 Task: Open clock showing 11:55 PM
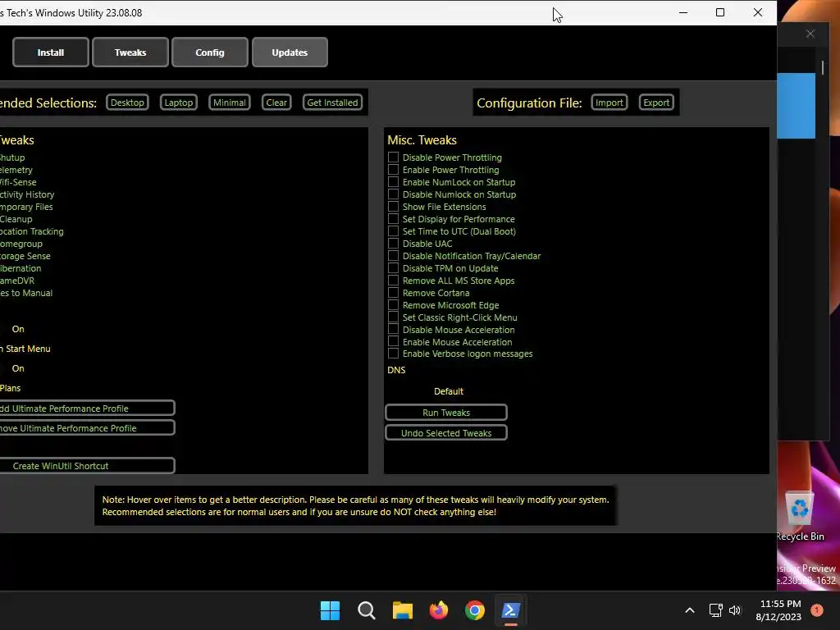pos(779,610)
